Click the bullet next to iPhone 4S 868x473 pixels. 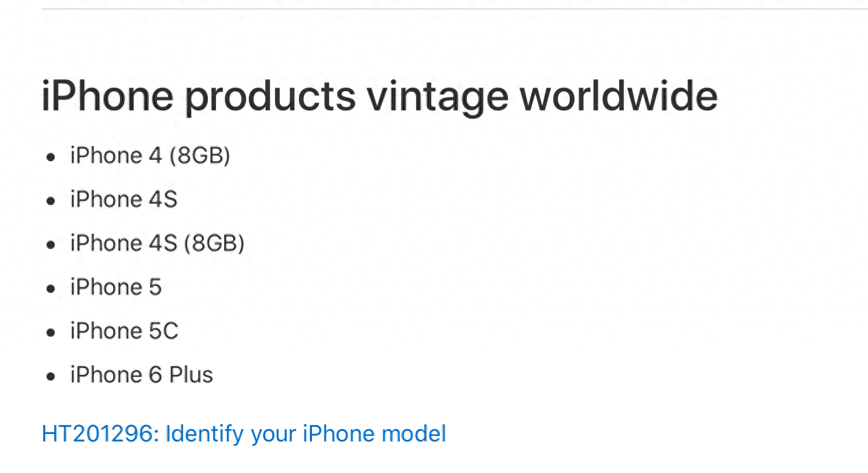pos(51,201)
